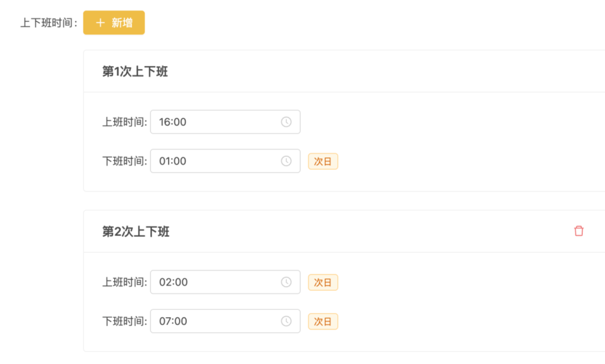Open clock picker for 01:00 end time
The height and width of the screenshot is (364, 605).
286,161
